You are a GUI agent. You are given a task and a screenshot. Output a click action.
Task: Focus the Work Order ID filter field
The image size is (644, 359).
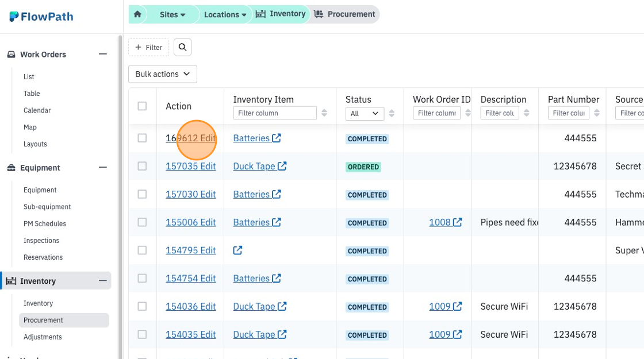[x=436, y=113]
